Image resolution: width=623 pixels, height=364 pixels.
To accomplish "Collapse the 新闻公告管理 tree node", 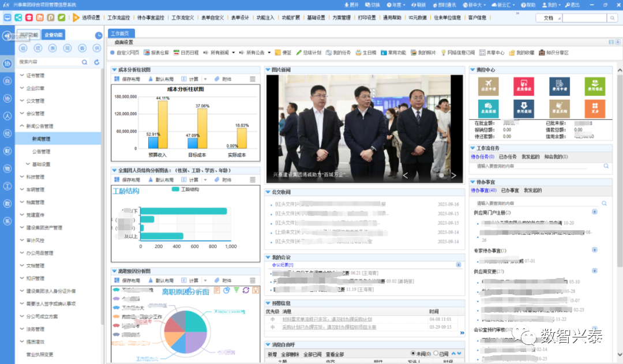I will click(x=22, y=126).
